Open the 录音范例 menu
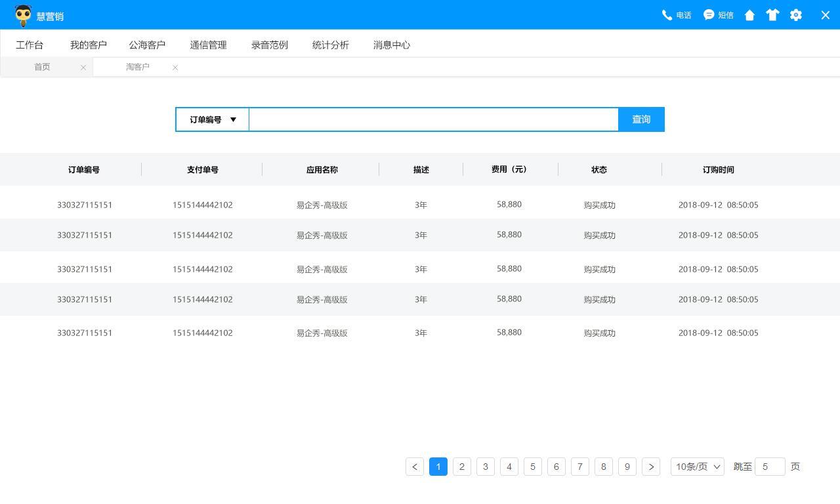This screenshot has height=504, width=840. coord(270,45)
